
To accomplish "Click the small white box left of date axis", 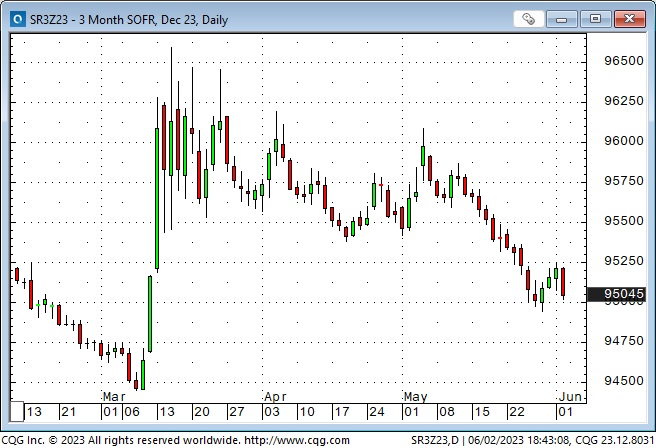I will click(x=17, y=412).
